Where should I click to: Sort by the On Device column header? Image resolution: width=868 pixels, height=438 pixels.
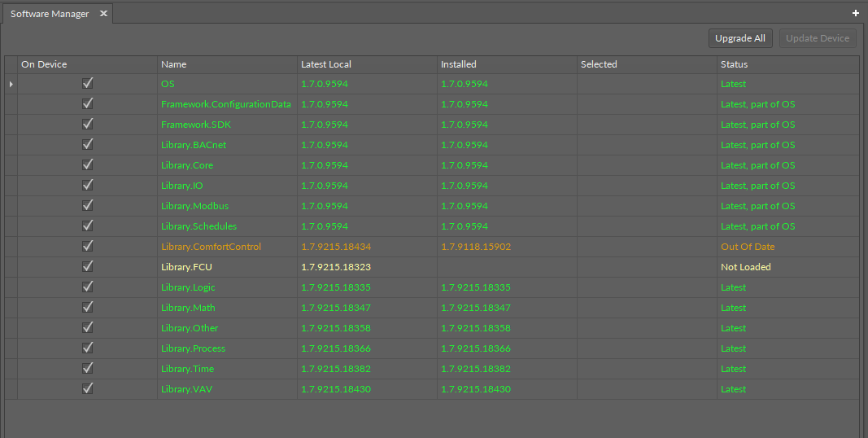tap(88, 64)
